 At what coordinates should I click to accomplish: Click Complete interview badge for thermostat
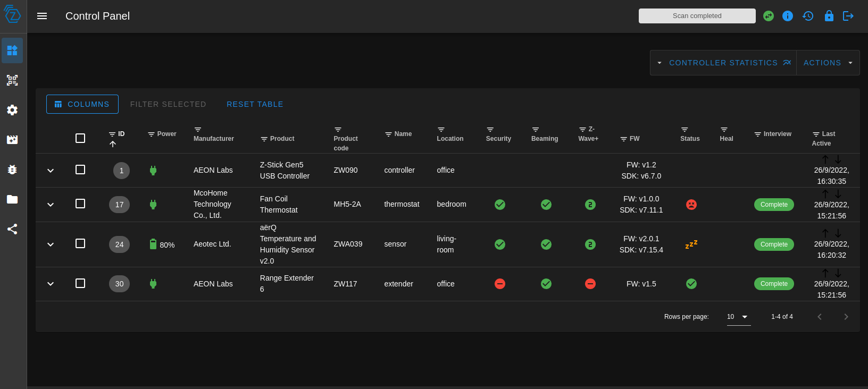point(774,205)
